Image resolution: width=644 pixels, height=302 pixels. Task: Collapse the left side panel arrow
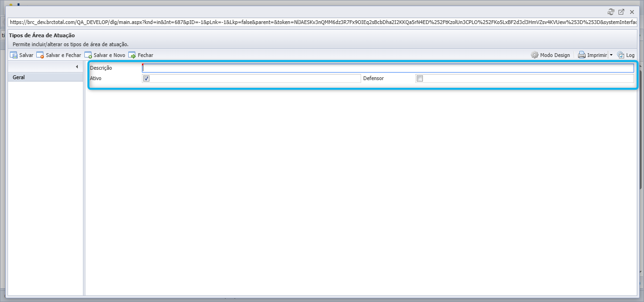click(77, 67)
